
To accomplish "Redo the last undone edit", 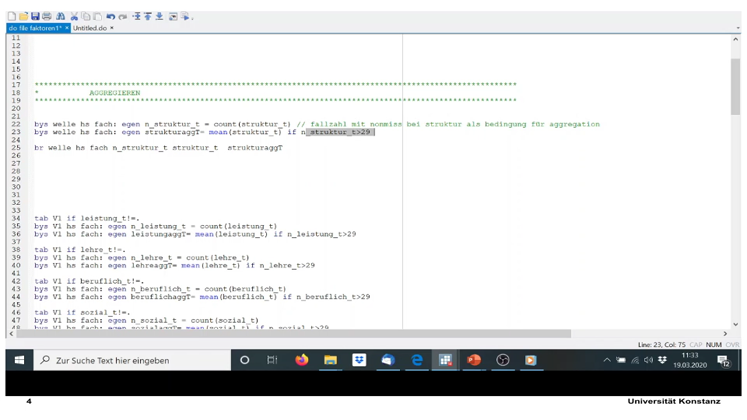I will 123,17.
